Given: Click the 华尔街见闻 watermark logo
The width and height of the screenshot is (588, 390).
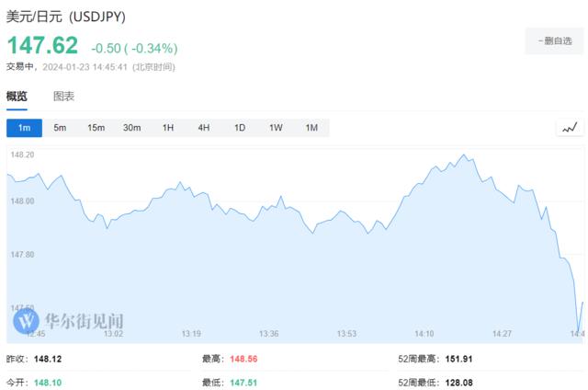Looking at the screenshot, I should [x=69, y=321].
